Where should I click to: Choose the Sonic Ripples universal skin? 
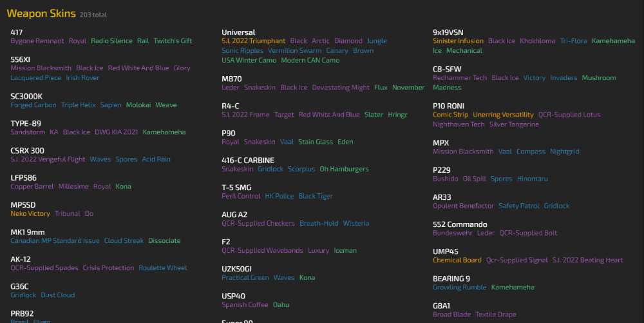242,51
